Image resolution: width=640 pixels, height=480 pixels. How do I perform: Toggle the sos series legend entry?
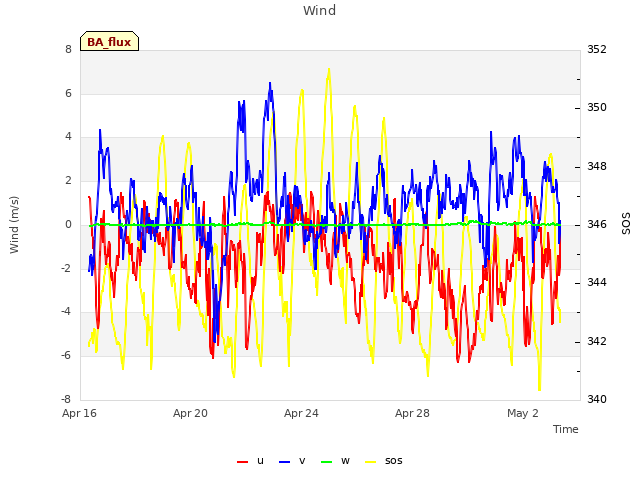coord(384,461)
